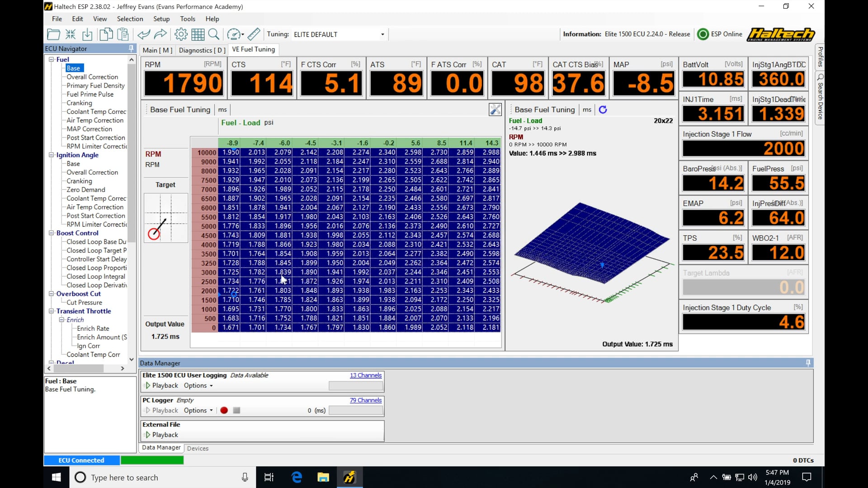The height and width of the screenshot is (488, 868).
Task: Click the magnifier search toolbar icon
Action: [214, 34]
